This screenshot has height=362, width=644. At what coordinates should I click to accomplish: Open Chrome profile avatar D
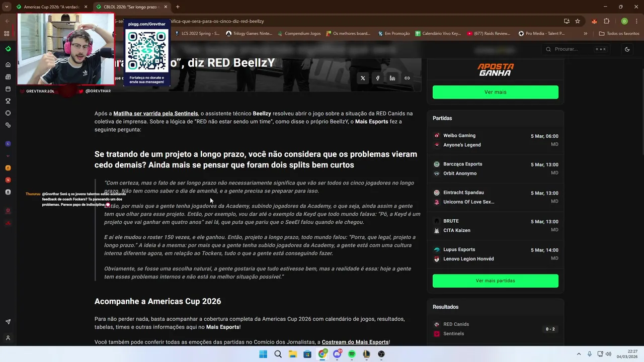[x=624, y=21]
